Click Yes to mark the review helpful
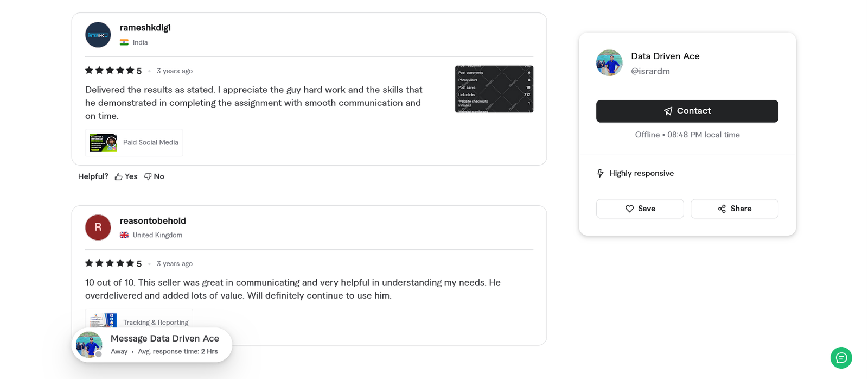 pyautogui.click(x=130, y=176)
